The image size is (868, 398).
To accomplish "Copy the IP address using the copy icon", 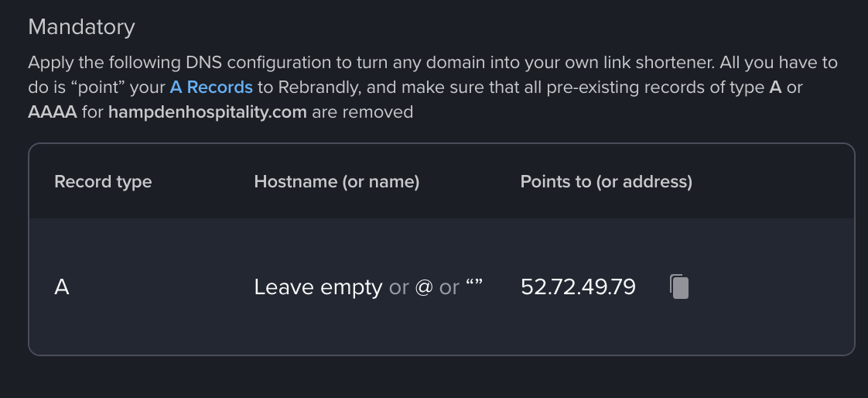I will 678,287.
